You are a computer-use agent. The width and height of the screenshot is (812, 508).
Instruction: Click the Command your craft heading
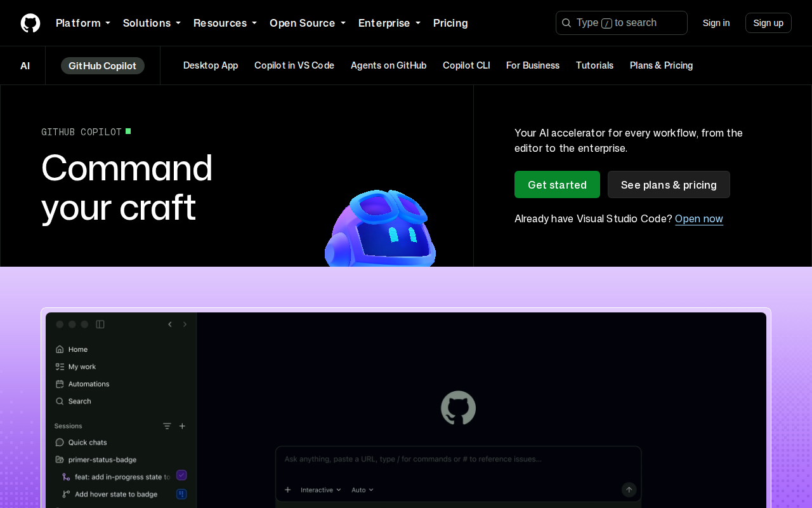coord(127,187)
